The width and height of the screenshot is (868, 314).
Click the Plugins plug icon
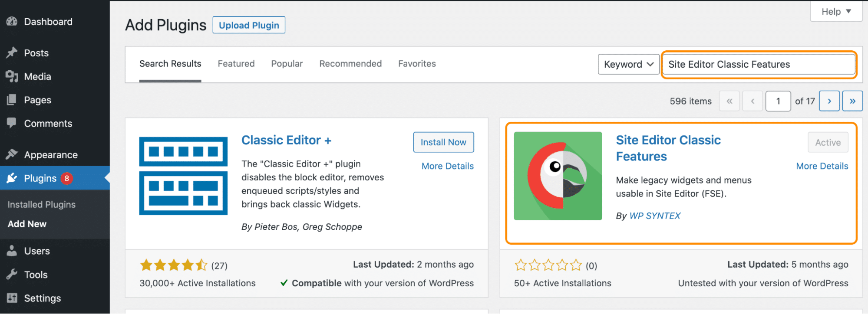pos(12,178)
